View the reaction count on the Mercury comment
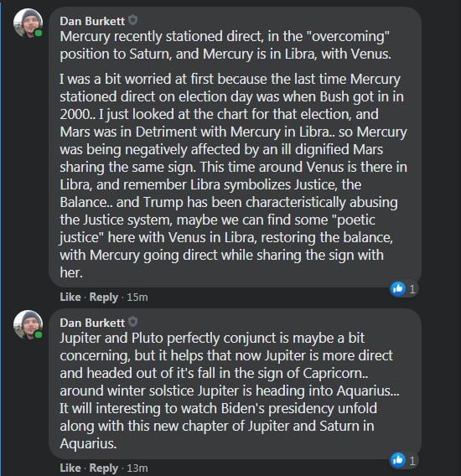Image resolution: width=461 pixels, height=476 pixels. [x=412, y=288]
